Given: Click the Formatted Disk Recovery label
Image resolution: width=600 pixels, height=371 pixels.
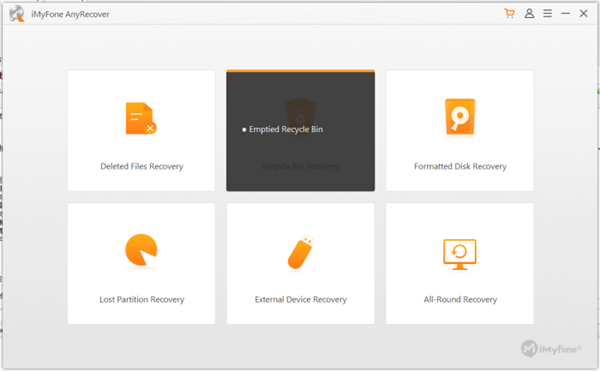Looking at the screenshot, I should click(x=460, y=166).
